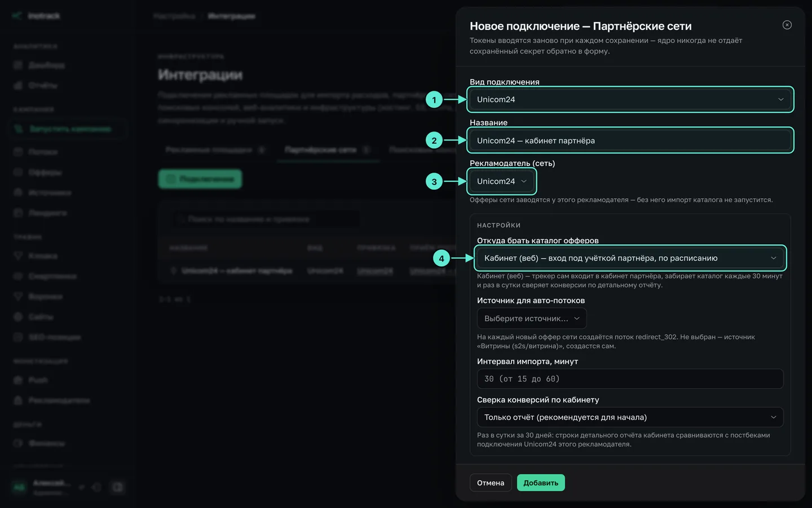The image size is (812, 508).
Task: Open the Вид подключения dropdown
Action: [630, 99]
